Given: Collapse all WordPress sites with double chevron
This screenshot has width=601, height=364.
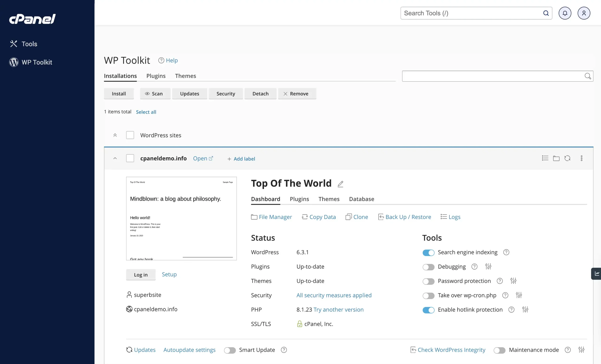Looking at the screenshot, I should pyautogui.click(x=115, y=135).
